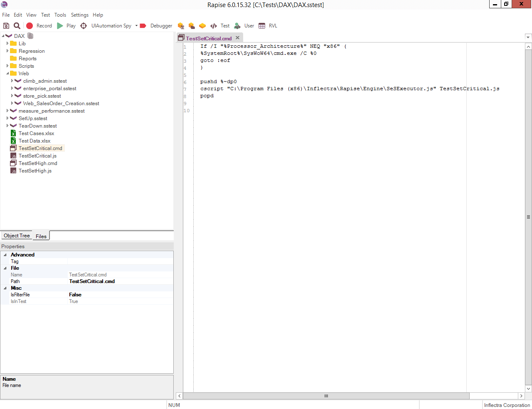This screenshot has width=532, height=409.
Task: Open the Test script code icon
Action: (214, 26)
